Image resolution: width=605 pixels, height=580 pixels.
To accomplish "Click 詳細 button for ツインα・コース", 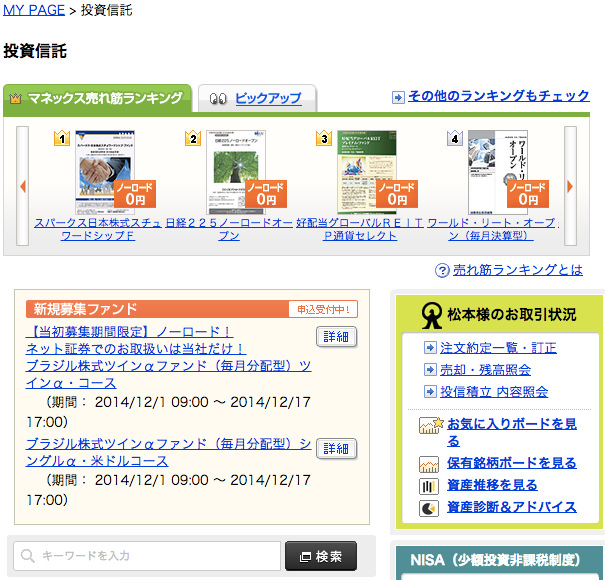I will click(x=336, y=337).
